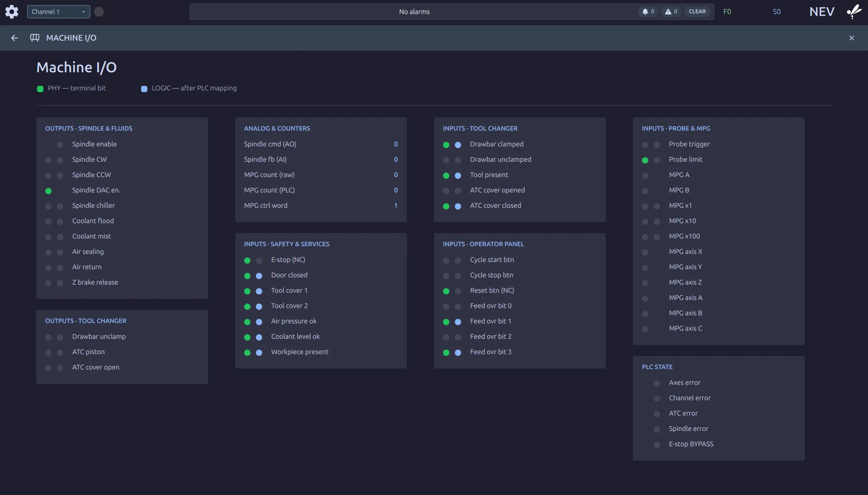This screenshot has height=495, width=868.
Task: Click the INPUTS · OPERATOR PANEL heading
Action: click(x=483, y=244)
